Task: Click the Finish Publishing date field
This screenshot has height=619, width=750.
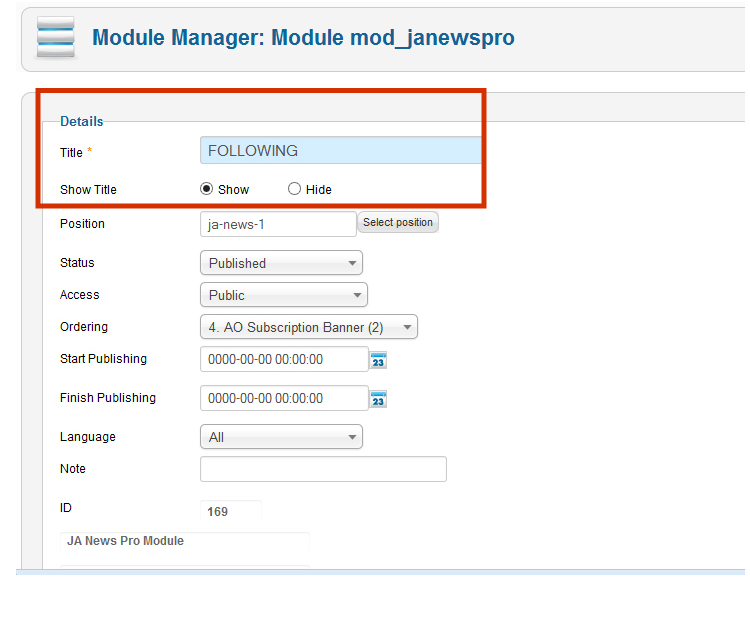Action: [x=284, y=398]
